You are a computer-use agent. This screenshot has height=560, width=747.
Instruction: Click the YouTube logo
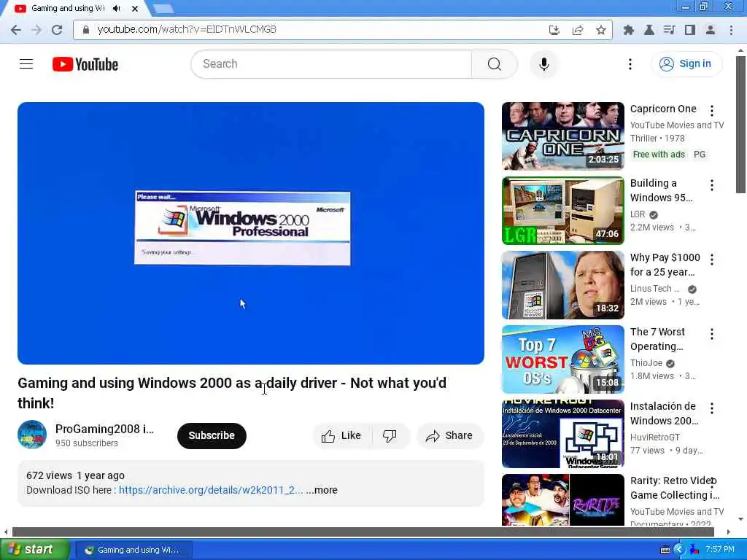pyautogui.click(x=85, y=64)
